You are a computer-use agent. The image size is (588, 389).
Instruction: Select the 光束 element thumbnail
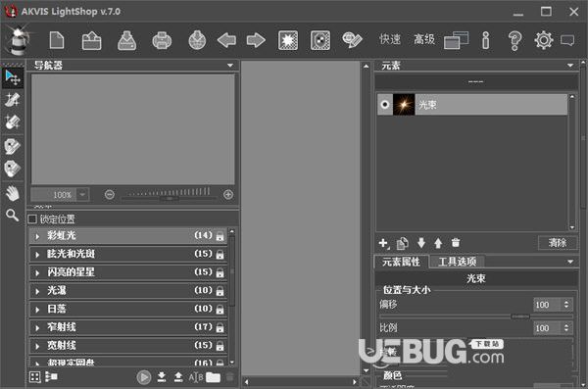pyautogui.click(x=404, y=104)
